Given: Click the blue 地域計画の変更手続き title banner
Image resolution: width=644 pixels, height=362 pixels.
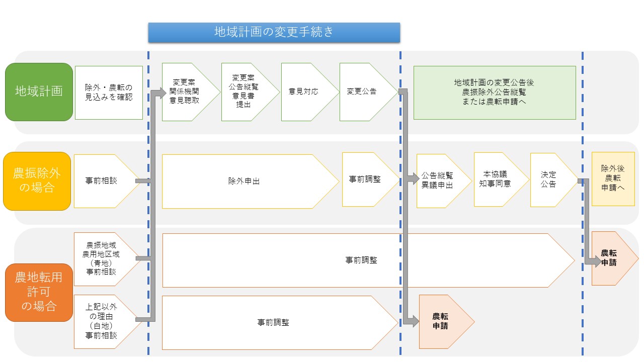Looking at the screenshot, I should 274,32.
